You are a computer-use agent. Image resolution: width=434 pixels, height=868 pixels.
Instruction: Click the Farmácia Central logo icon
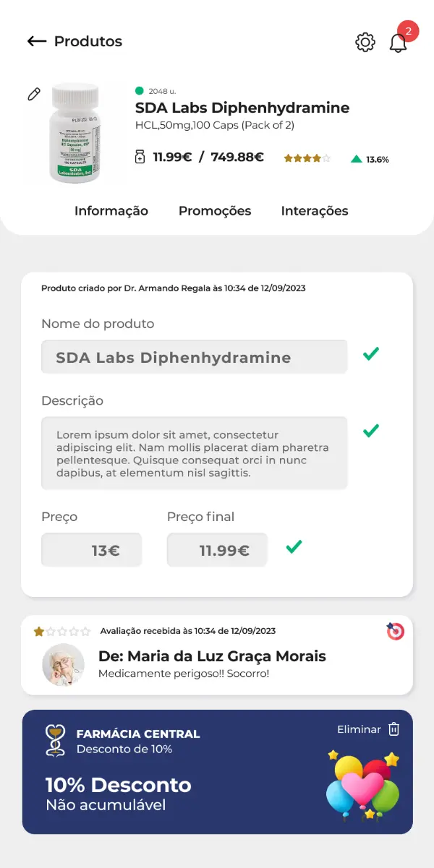56,741
